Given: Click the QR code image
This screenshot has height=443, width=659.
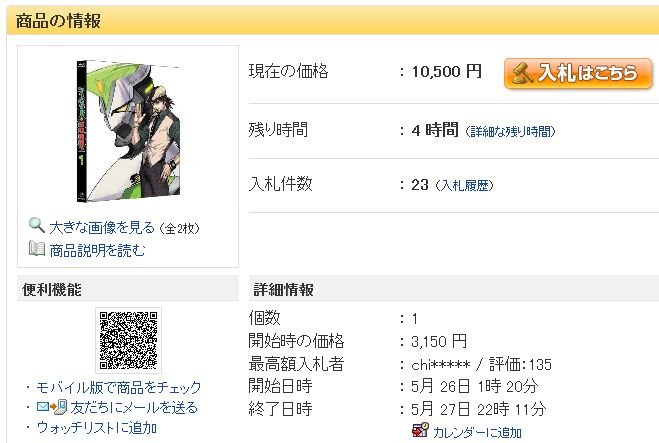Looking at the screenshot, I should pyautogui.click(x=128, y=340).
